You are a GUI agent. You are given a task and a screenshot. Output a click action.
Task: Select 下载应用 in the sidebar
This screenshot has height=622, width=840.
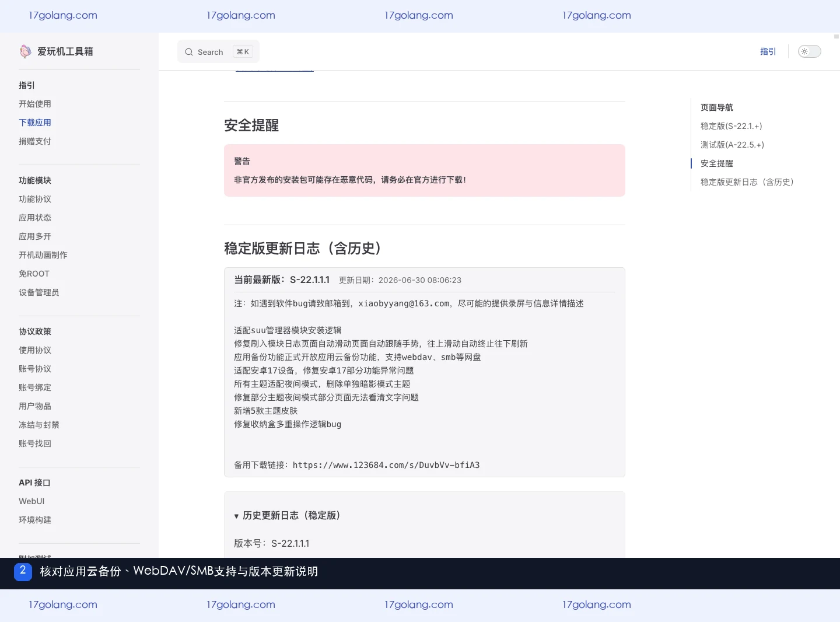35,123
